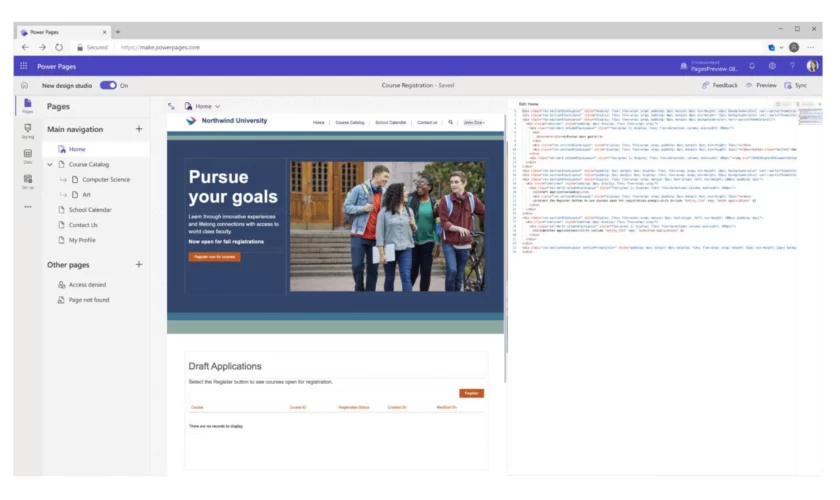Viewport: 840px width, 500px height.
Task: Open the Styling workspace
Action: coord(27,130)
